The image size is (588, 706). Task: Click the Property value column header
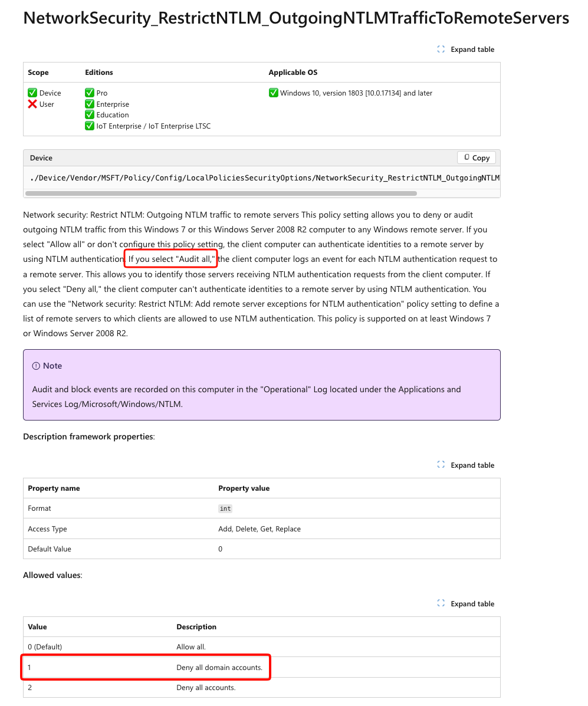tap(244, 488)
